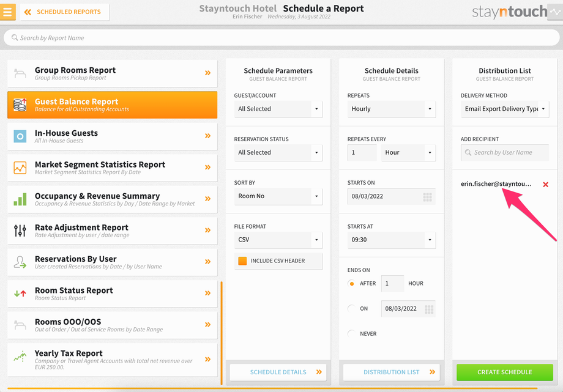
Task: Open Starts At 09:30 dropdown
Action: click(392, 240)
